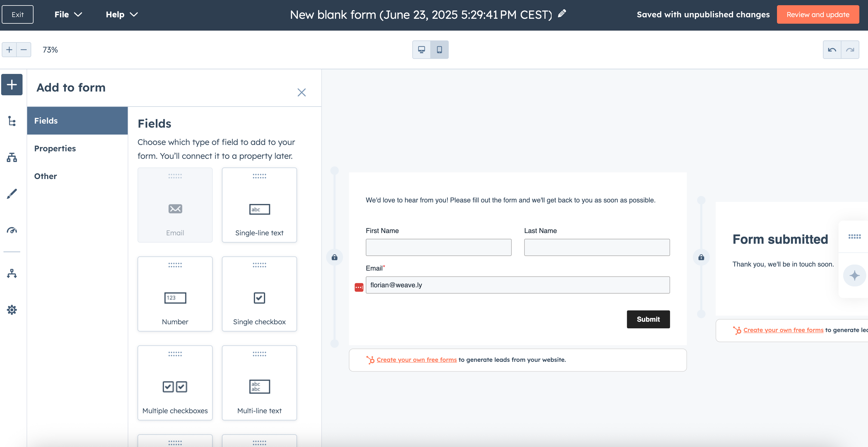Click the lock icon right of the form
The width and height of the screenshot is (868, 447).
click(701, 257)
